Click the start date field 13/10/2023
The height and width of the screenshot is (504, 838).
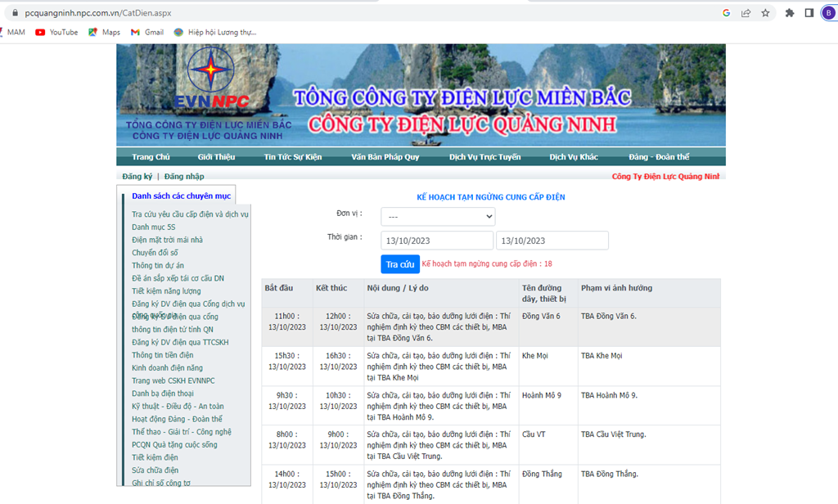pyautogui.click(x=437, y=241)
